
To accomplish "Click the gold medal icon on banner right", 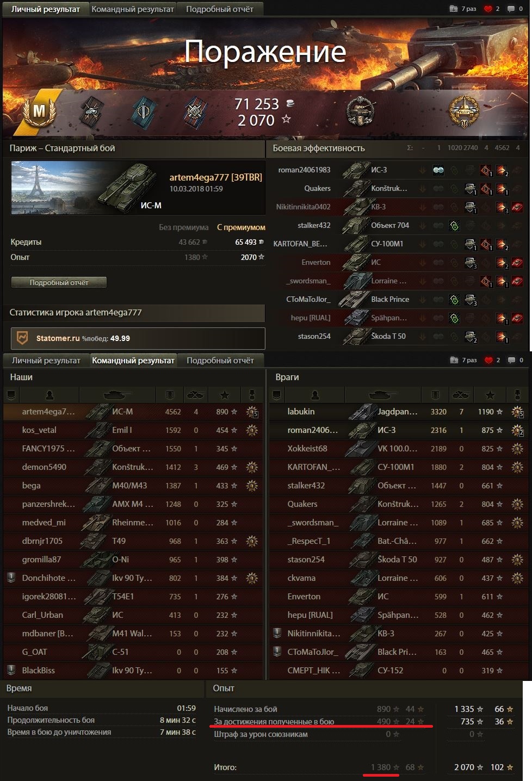I will pyautogui.click(x=463, y=112).
